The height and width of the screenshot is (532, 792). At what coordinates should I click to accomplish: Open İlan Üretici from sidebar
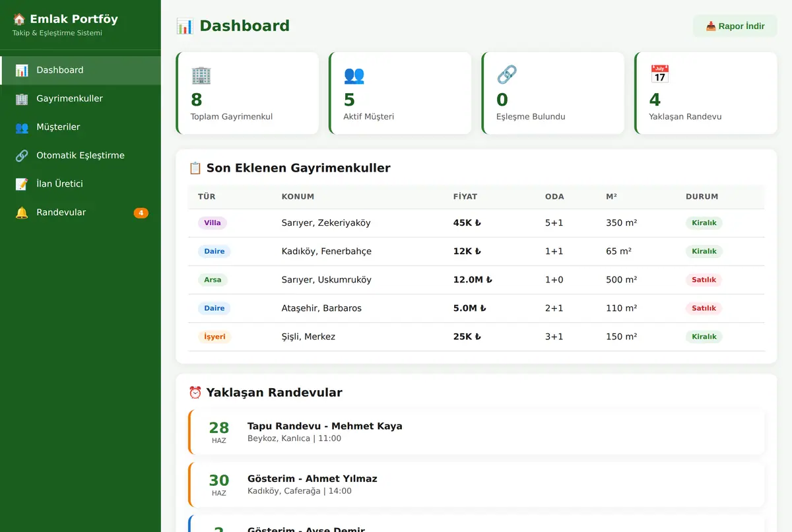click(81, 183)
